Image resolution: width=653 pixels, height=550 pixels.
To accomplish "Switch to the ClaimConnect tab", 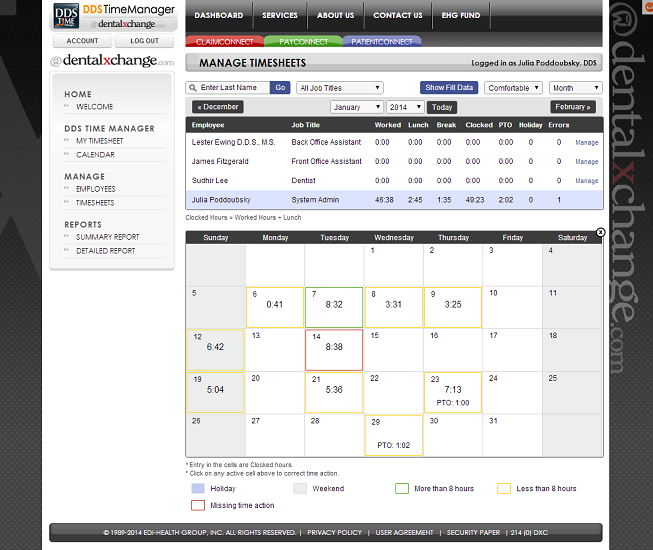I will 223,42.
